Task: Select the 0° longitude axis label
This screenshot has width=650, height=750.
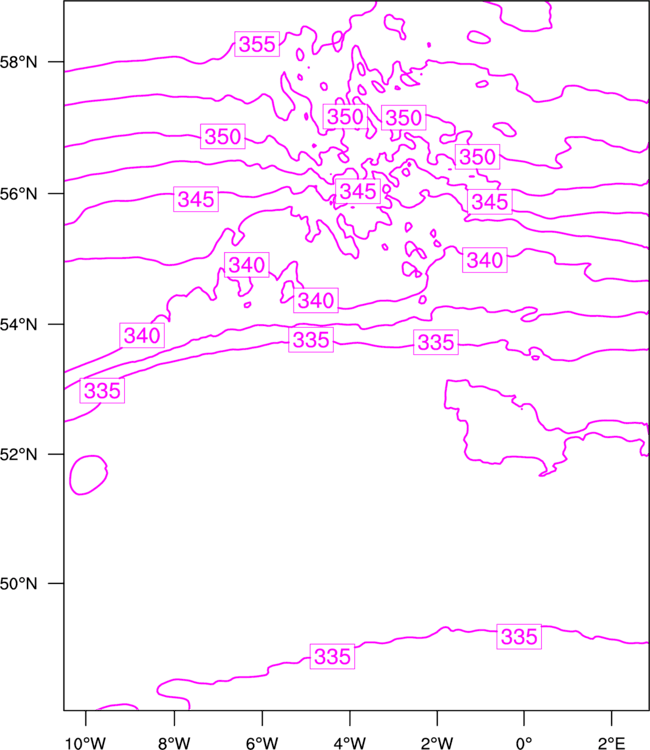Action: (x=524, y=743)
